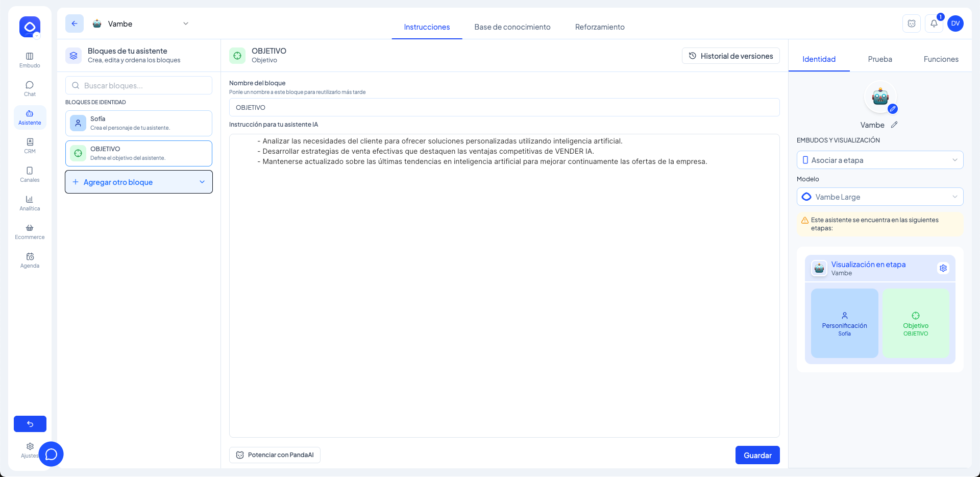Click the notifications bell icon
The width and height of the screenshot is (980, 477).
coord(934,23)
